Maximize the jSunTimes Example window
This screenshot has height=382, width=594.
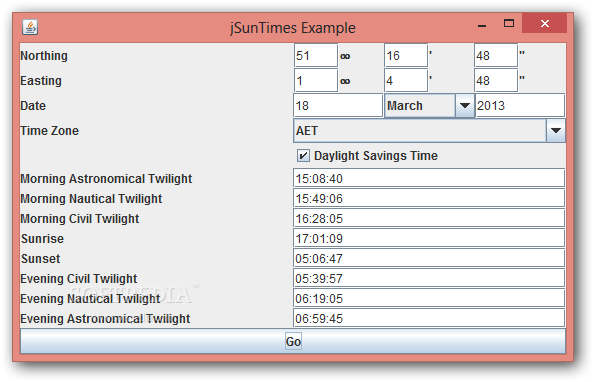[509, 23]
